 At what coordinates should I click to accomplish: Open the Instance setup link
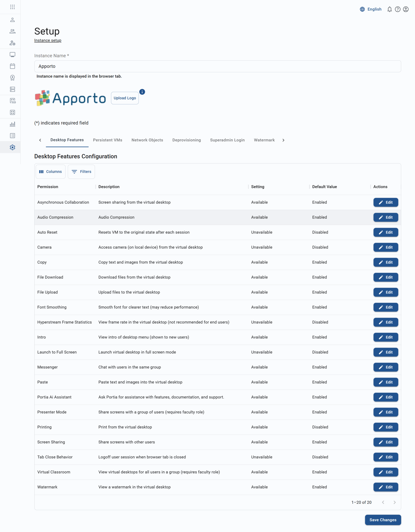48,40
